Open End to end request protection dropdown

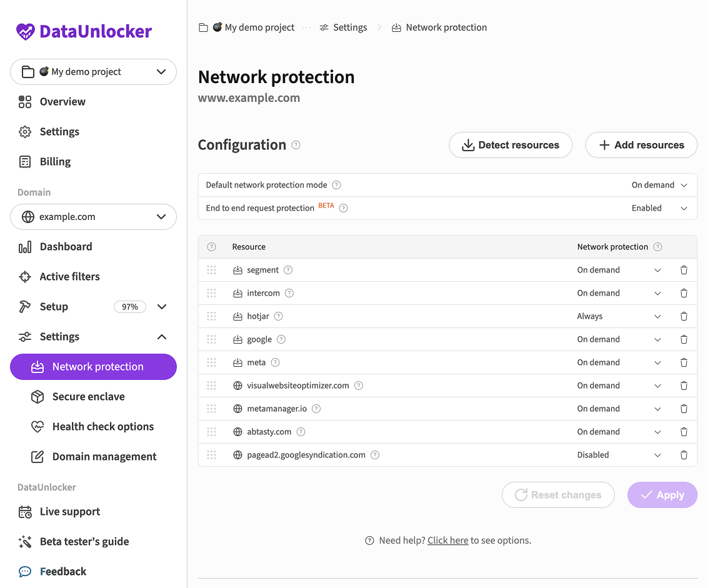pyautogui.click(x=659, y=208)
